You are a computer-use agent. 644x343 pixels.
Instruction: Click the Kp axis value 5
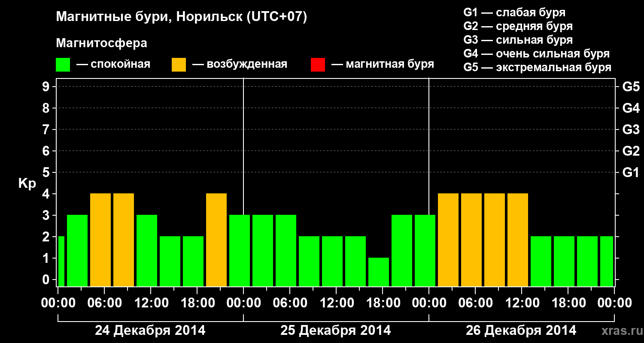pyautogui.click(x=47, y=172)
